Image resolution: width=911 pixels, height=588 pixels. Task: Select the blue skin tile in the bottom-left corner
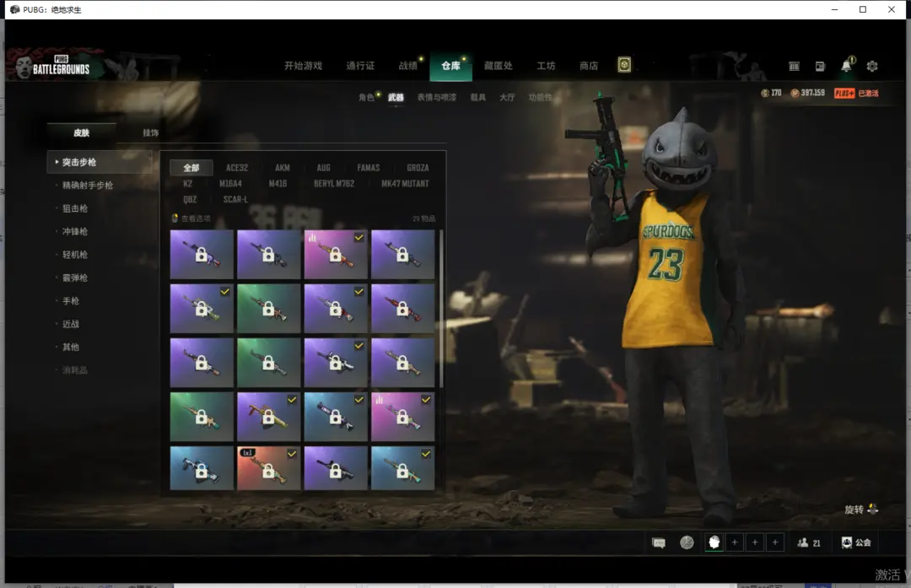tap(202, 467)
